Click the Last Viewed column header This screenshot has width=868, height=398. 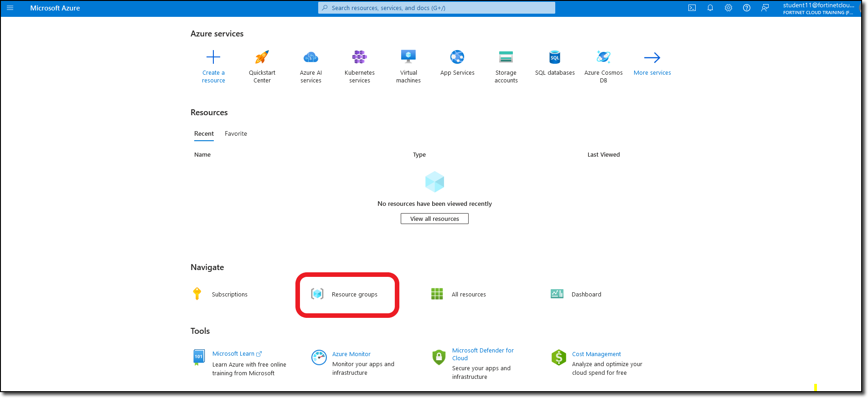coord(604,155)
